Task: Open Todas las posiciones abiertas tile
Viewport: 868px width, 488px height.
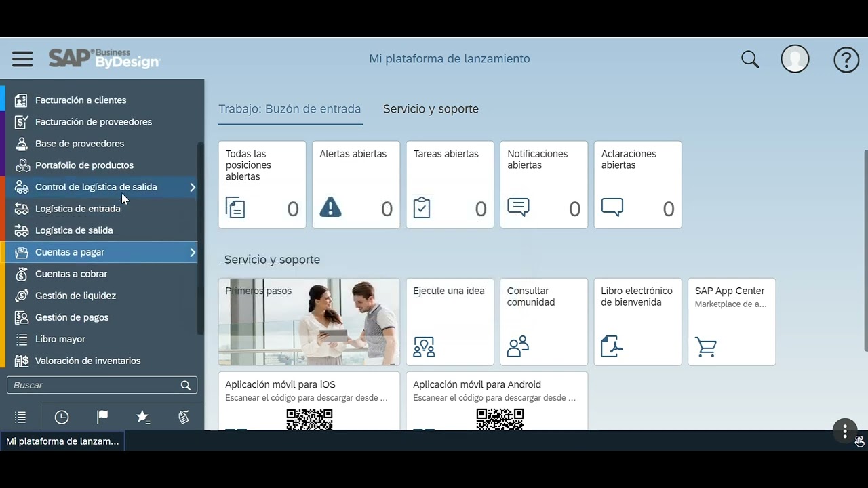Action: point(262,184)
